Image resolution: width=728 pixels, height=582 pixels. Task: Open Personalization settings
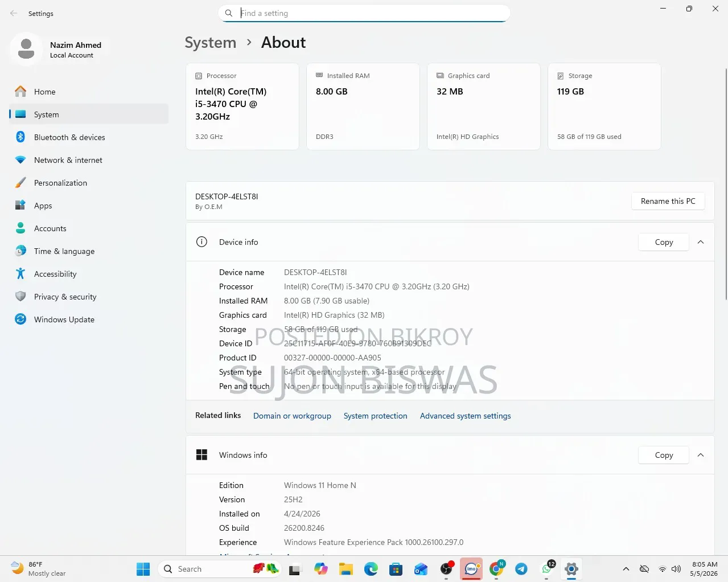[89, 183]
